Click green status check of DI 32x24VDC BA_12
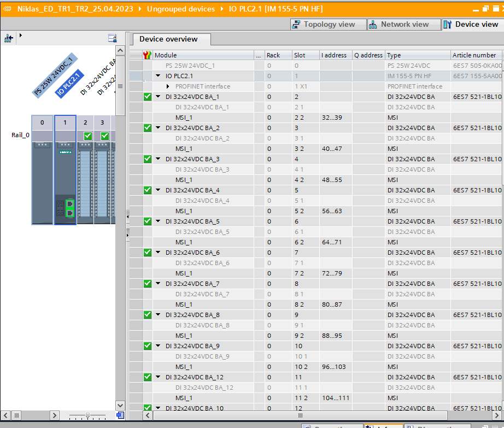 coord(148,377)
